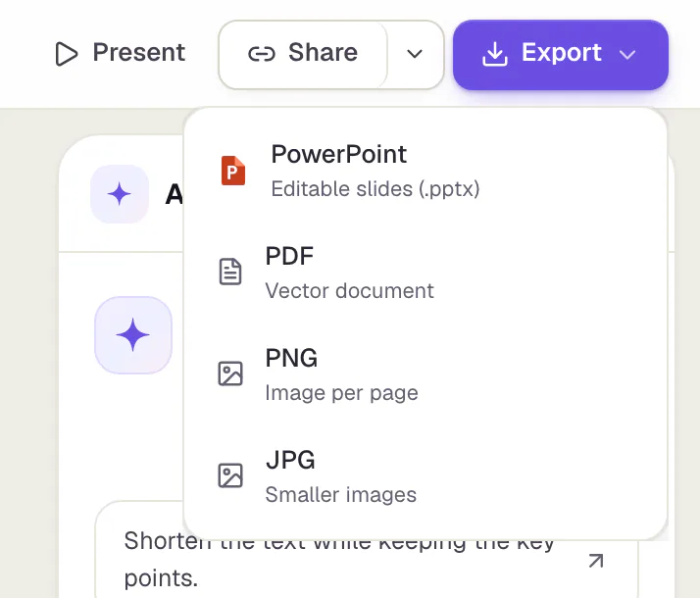The image size is (700, 598).
Task: Export as JPG smaller images
Action: 425,475
